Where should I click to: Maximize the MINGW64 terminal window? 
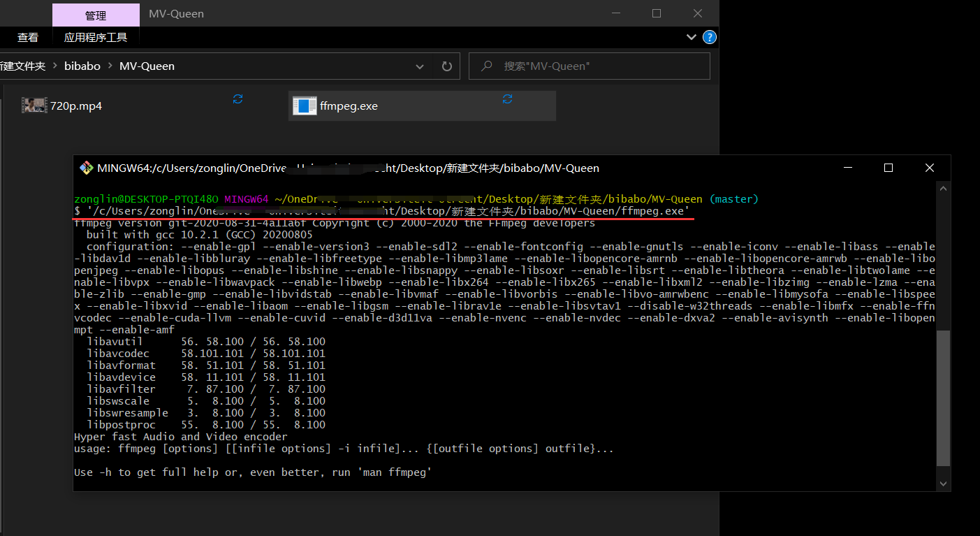(888, 168)
